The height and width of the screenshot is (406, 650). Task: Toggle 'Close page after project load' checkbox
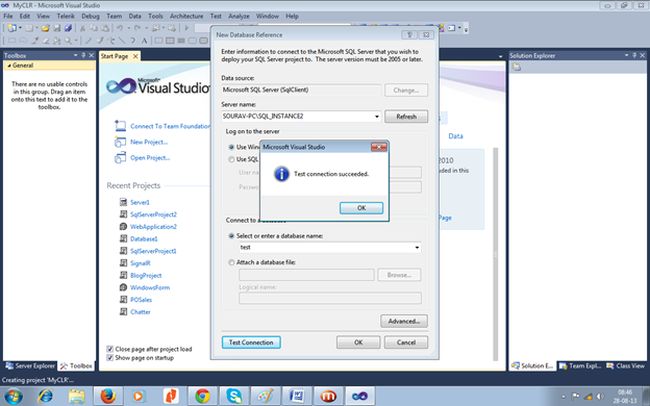point(110,349)
